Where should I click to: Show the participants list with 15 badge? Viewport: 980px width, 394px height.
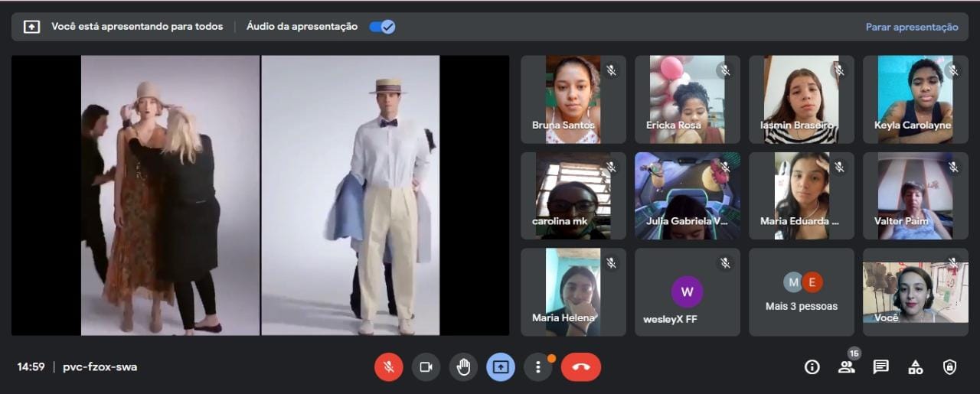[846, 367]
